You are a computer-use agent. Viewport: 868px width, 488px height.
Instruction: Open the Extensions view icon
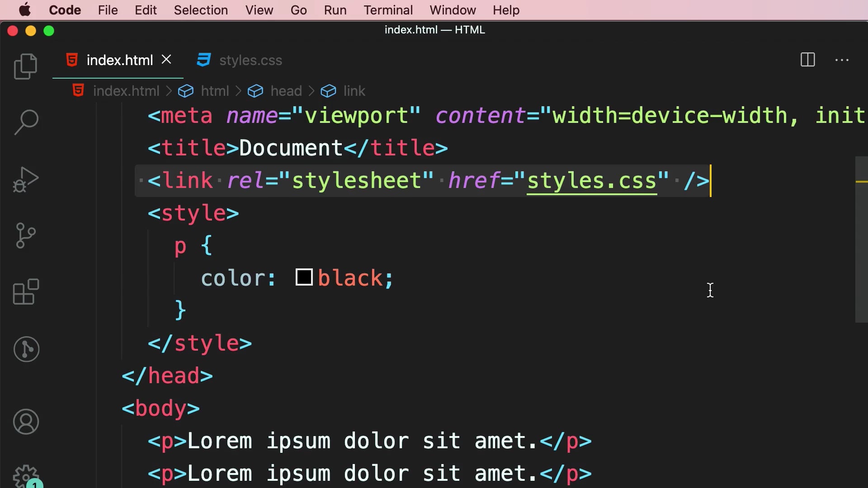click(x=26, y=292)
